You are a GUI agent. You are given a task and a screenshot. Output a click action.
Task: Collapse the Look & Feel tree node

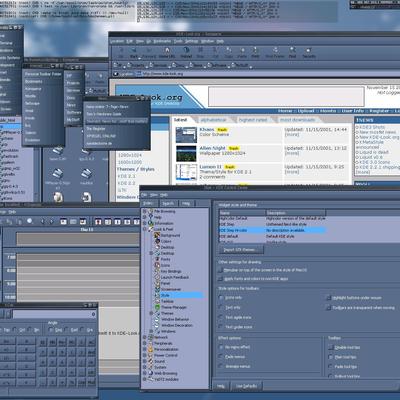(145, 229)
